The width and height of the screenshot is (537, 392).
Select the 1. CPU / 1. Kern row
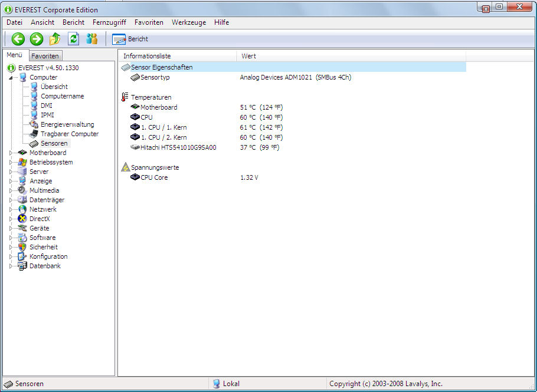click(293, 127)
